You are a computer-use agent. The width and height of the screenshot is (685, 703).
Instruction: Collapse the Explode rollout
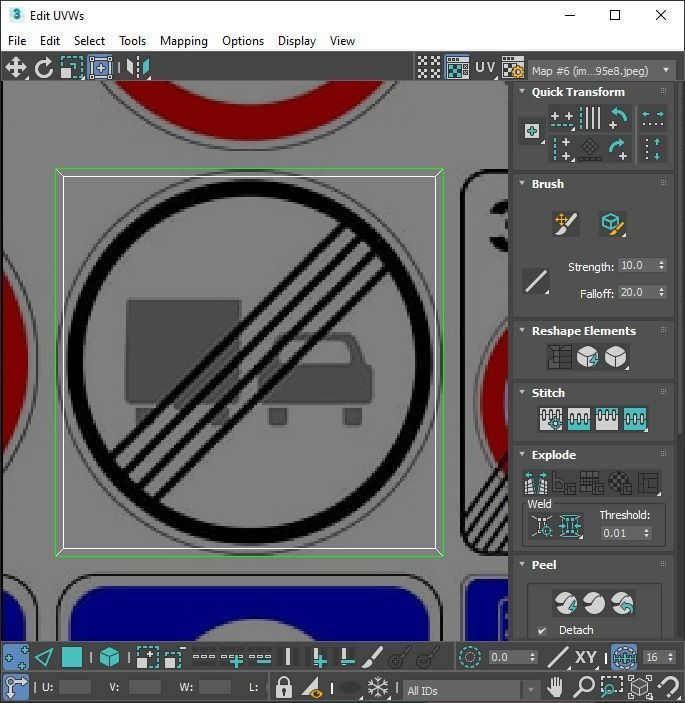pyautogui.click(x=522, y=454)
